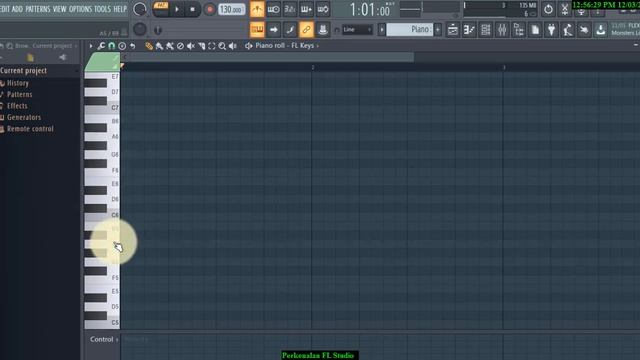Toggle the recording countdown button
Screen dimensions: 640x360
pyautogui.click(x=290, y=9)
